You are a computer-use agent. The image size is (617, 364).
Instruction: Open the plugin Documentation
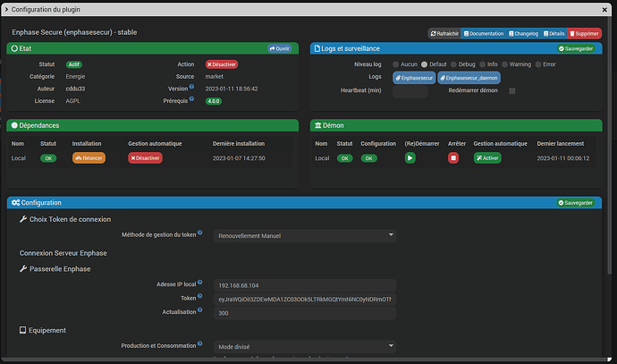(x=484, y=33)
